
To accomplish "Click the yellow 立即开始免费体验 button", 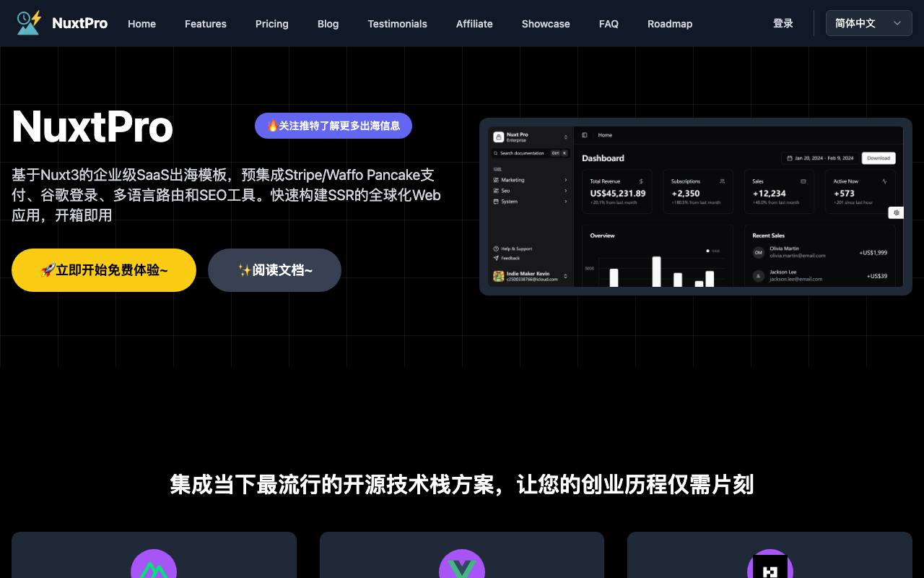I will click(104, 270).
